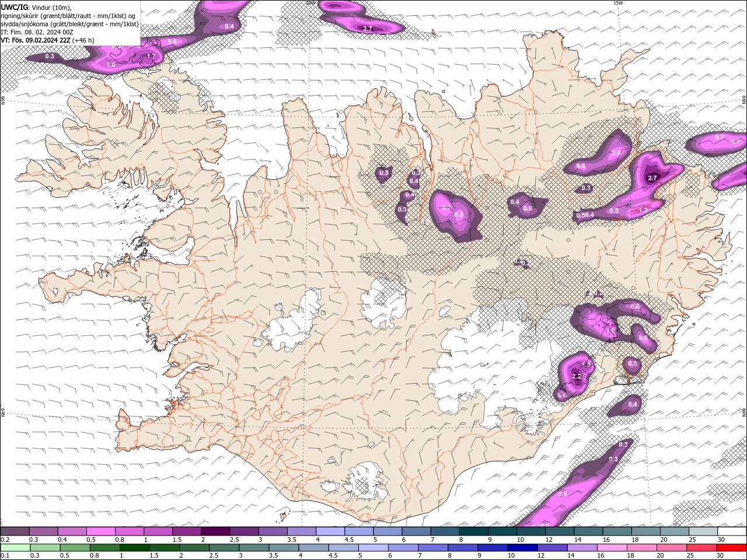The height and width of the screenshot is (560, 747).
Task: Pick the bright red swatch for 30 in the bottom legend row
Action: (731, 548)
